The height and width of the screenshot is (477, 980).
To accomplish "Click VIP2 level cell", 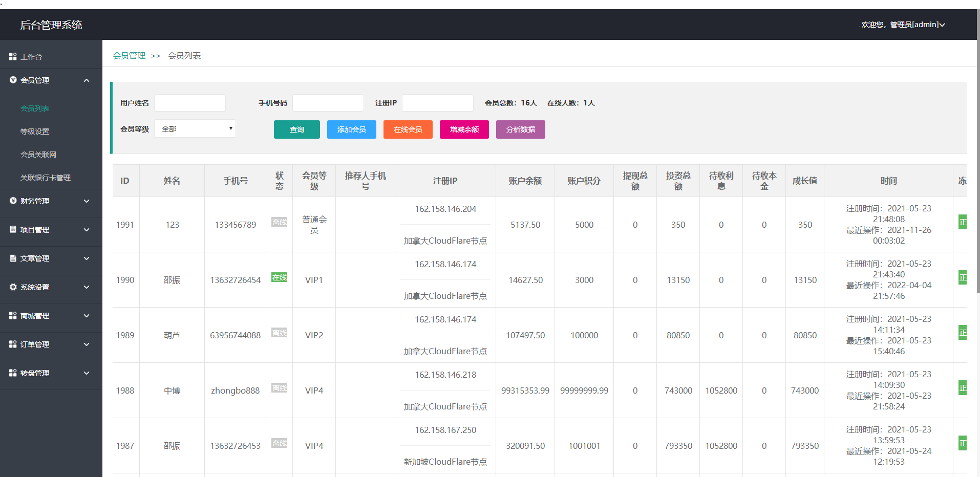I will click(x=314, y=335).
